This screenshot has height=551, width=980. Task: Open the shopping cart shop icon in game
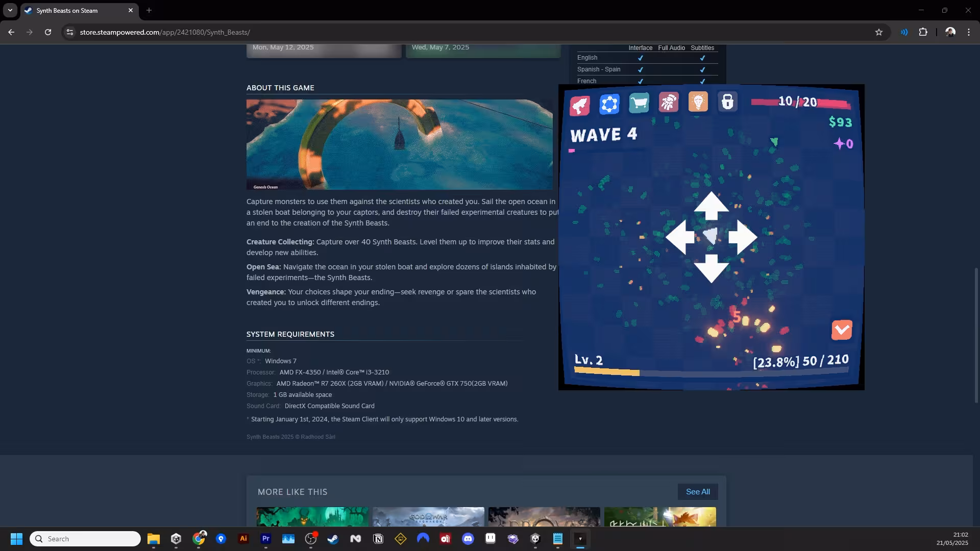click(639, 103)
